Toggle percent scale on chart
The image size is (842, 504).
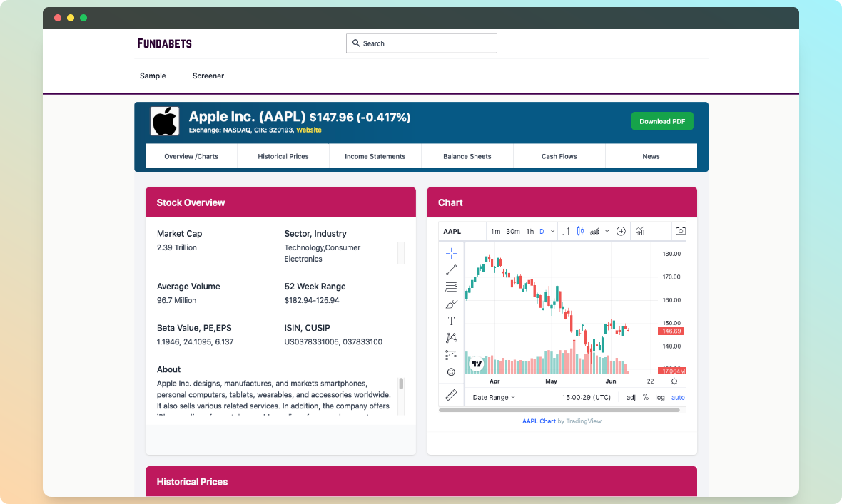tap(646, 398)
